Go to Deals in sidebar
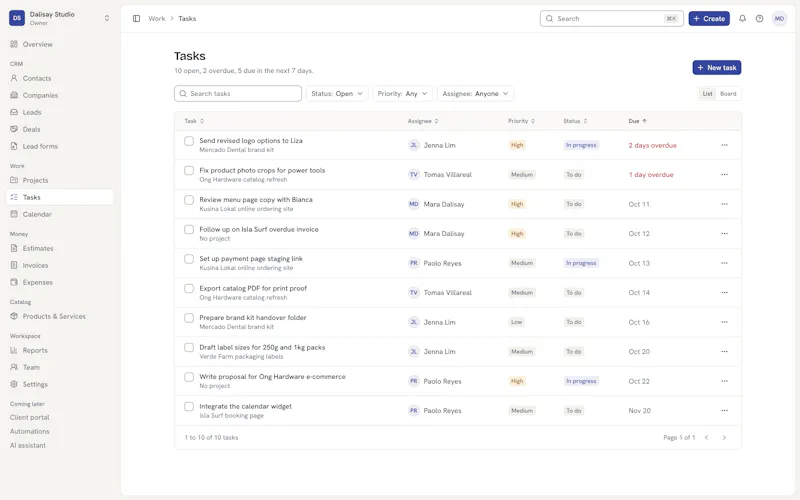This screenshot has height=500, width=800. coord(60,129)
